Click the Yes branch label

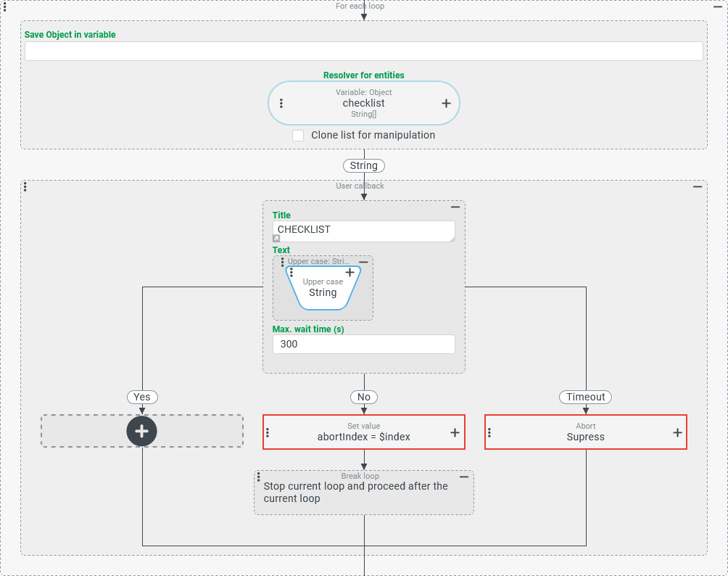(142, 397)
